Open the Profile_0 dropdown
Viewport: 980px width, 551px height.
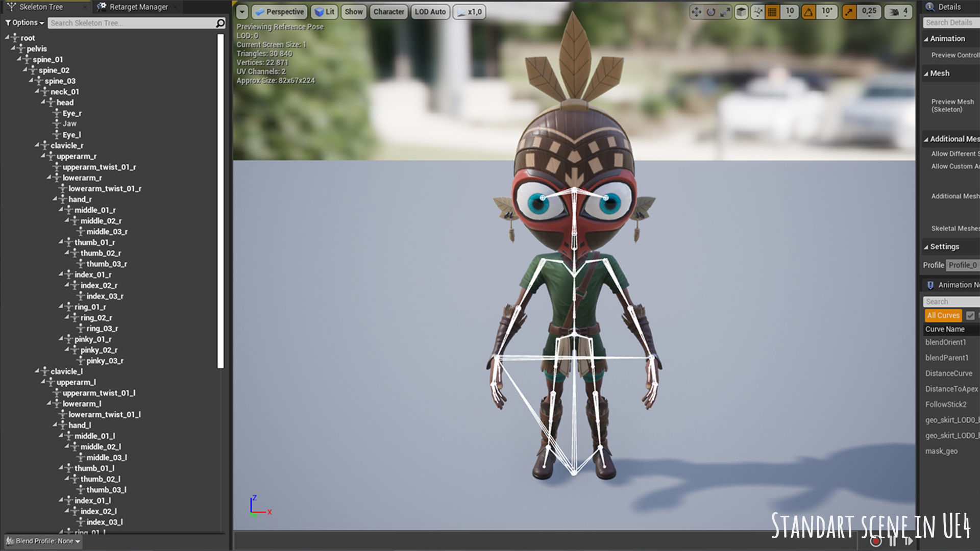point(963,265)
